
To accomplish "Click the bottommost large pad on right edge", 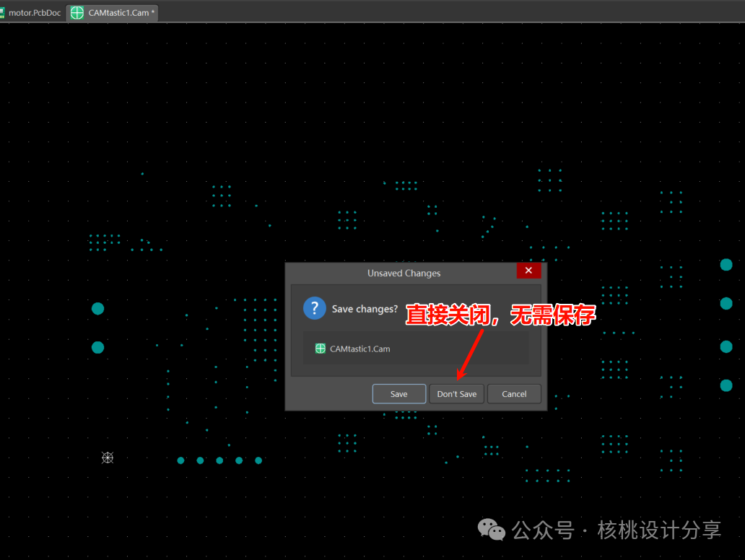I will 726,385.
